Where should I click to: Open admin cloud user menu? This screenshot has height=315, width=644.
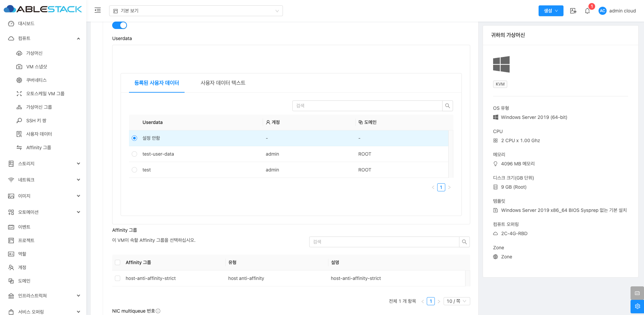pyautogui.click(x=617, y=11)
